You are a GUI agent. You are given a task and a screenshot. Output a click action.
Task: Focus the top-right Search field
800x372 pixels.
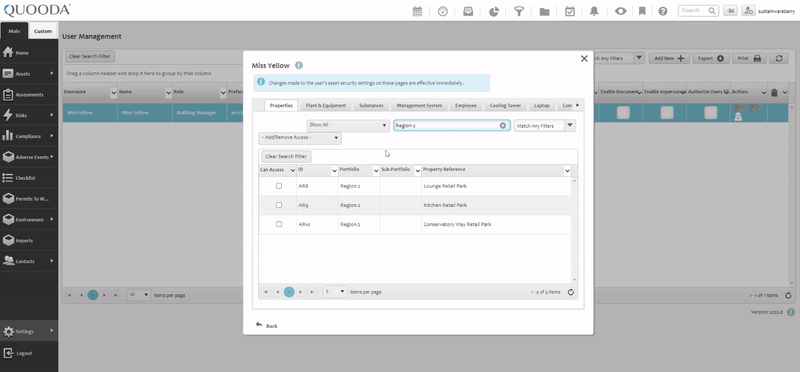[x=698, y=11]
